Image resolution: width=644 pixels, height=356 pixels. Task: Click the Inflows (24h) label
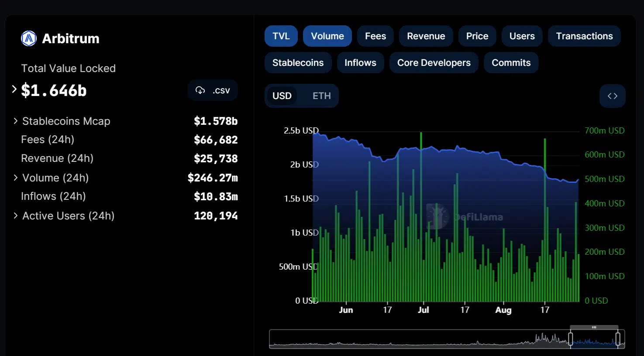pos(53,196)
